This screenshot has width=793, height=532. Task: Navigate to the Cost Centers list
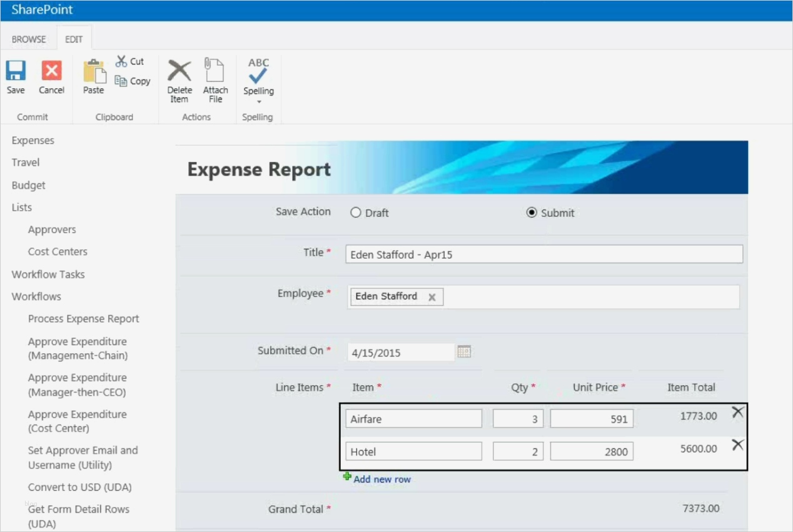coord(58,251)
